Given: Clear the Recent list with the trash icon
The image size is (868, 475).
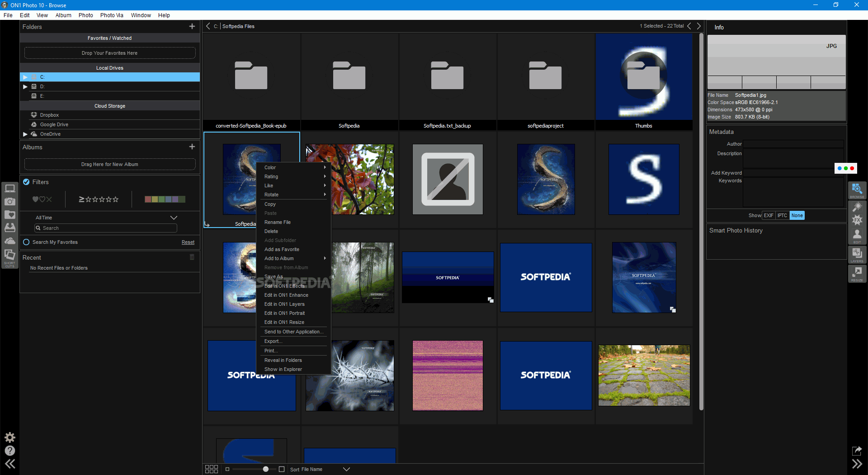Looking at the screenshot, I should click(x=192, y=257).
